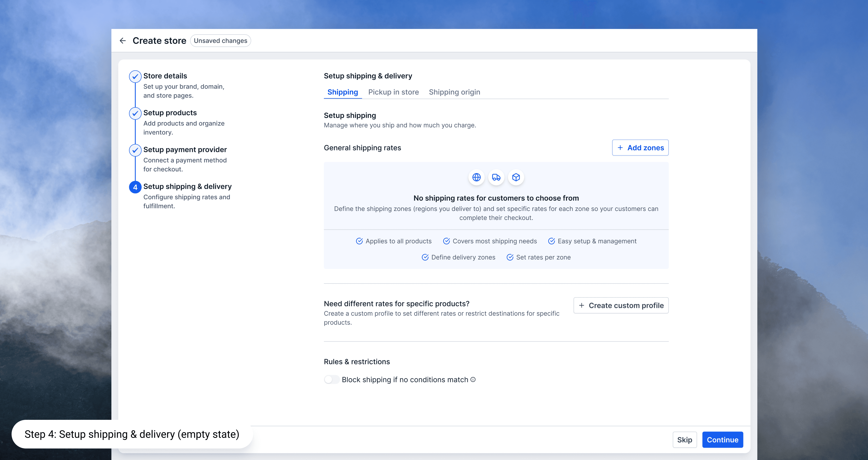868x460 pixels.
Task: Click the delivery truck icon
Action: (x=496, y=177)
